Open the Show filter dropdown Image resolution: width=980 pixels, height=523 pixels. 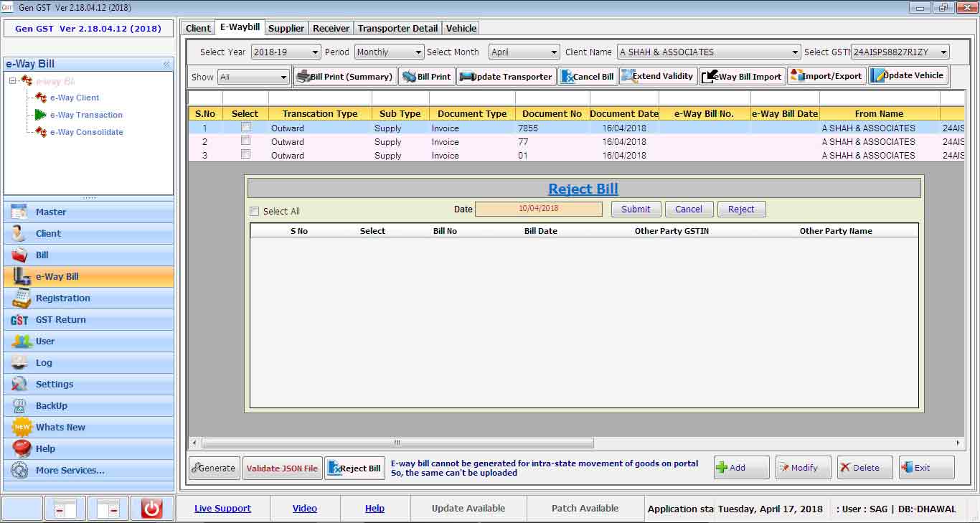click(283, 77)
